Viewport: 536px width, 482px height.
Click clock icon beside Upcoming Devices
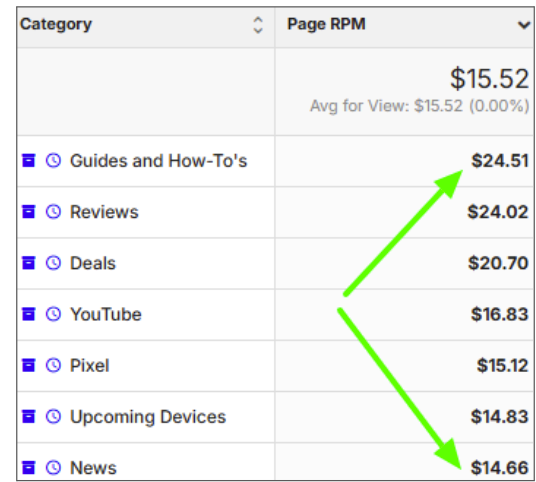coord(53,416)
